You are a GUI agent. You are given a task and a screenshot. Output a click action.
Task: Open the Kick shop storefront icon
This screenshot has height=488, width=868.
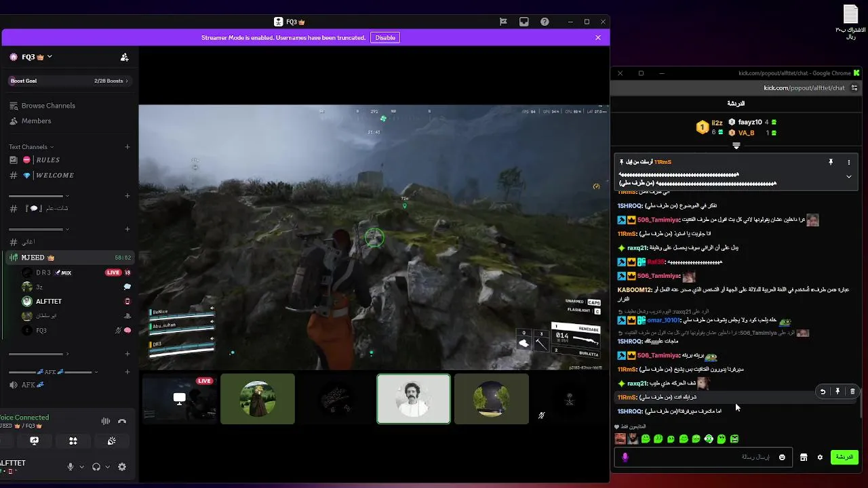tap(804, 457)
